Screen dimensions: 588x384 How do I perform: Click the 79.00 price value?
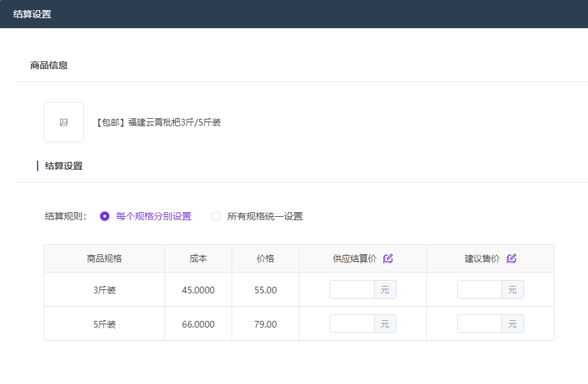(x=265, y=324)
